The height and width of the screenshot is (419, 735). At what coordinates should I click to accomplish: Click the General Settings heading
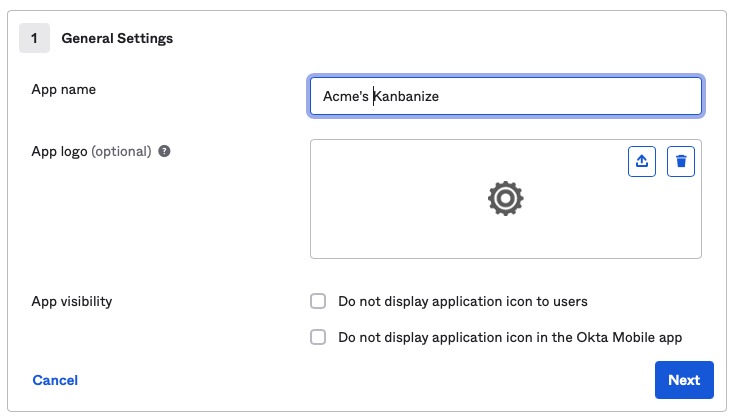(117, 38)
